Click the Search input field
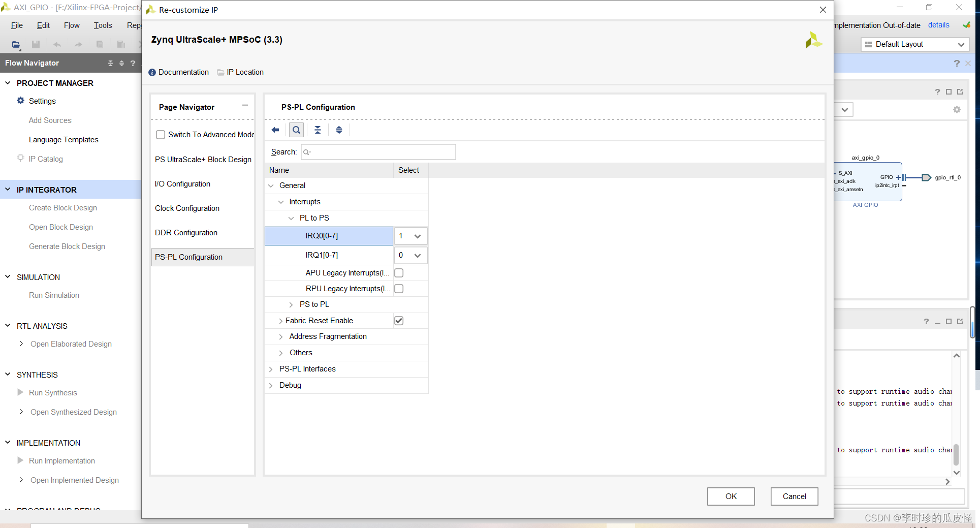Screen dimensions: 980x528 (378, 152)
